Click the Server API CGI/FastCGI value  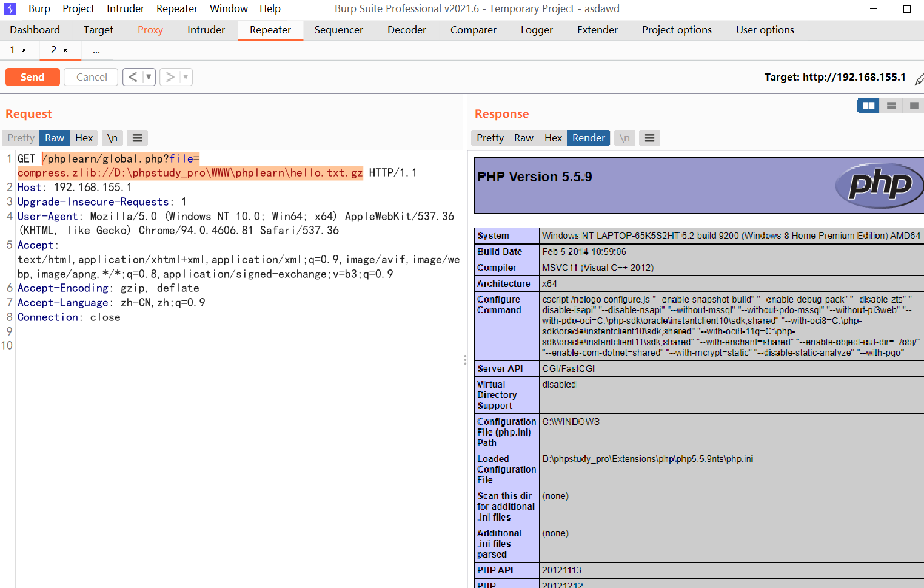(569, 368)
